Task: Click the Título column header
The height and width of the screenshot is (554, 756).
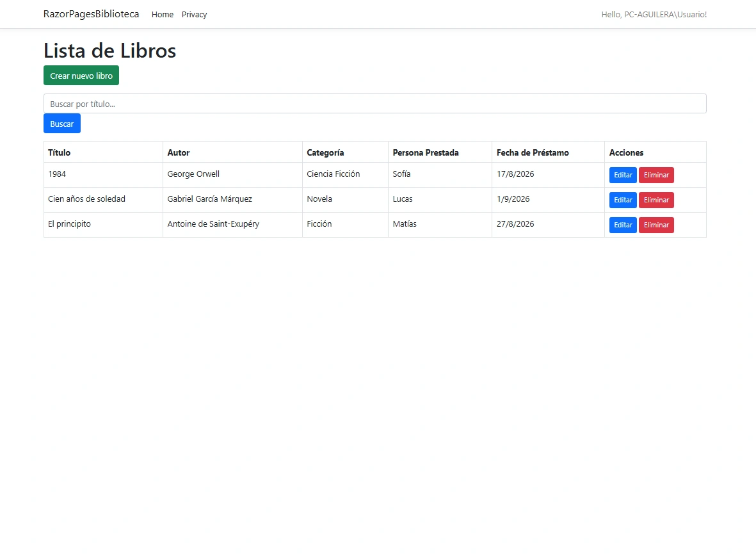Action: (x=60, y=152)
